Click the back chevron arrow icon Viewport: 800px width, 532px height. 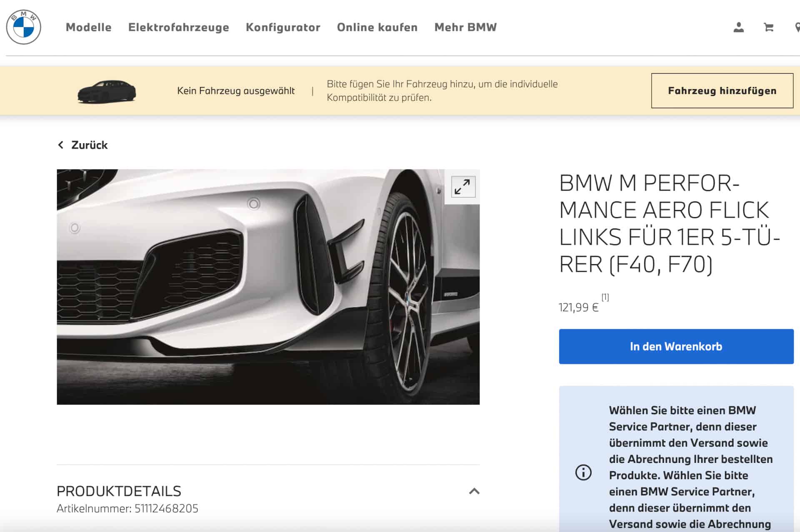pos(61,145)
